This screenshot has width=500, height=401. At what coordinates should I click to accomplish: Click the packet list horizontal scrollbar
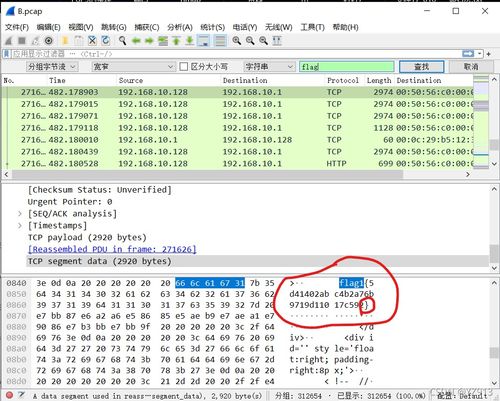click(207, 174)
